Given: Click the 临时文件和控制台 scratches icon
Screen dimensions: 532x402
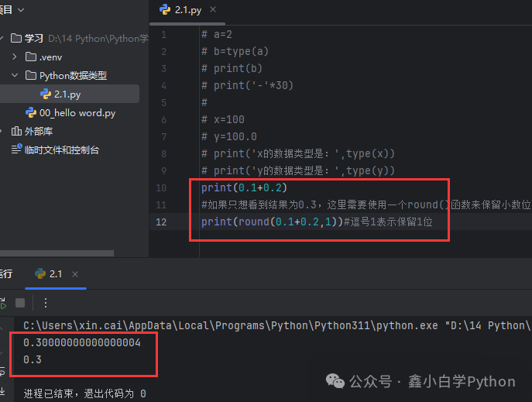Looking at the screenshot, I should (16, 149).
